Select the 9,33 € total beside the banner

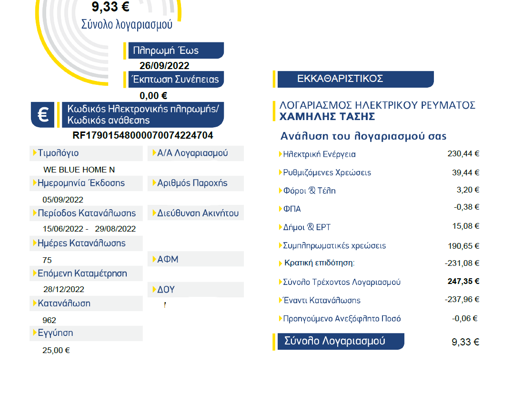click(x=465, y=342)
